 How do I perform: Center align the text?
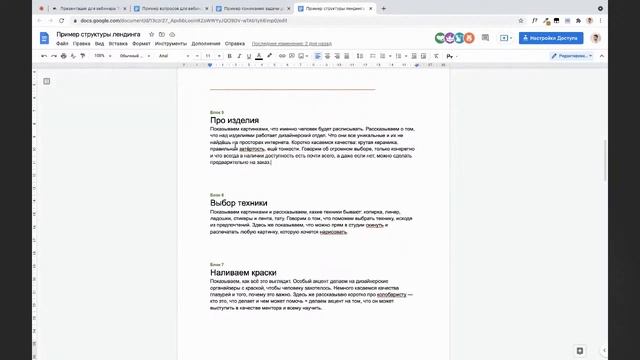(x=327, y=56)
